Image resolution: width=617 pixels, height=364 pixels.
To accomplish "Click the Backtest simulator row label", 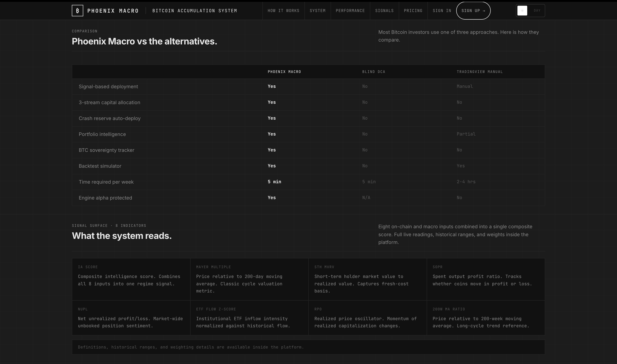I will pos(100,166).
